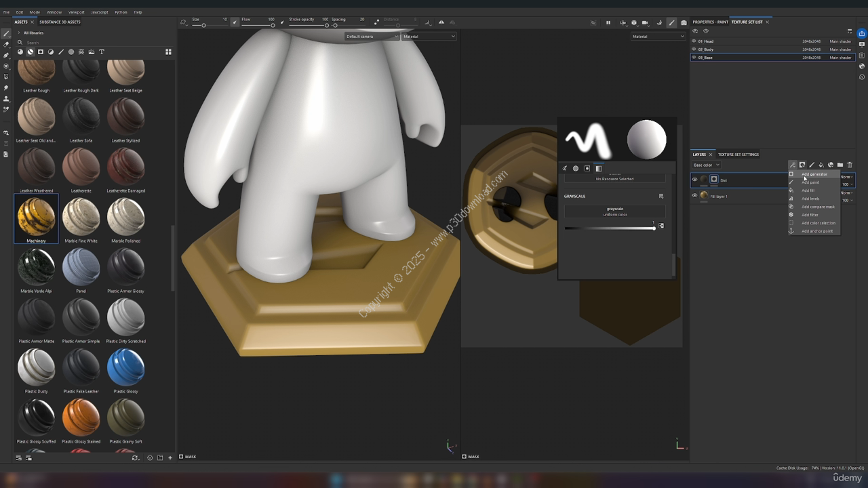Open the History panel icon in right sidebar
Viewport: 868px width, 488px height.
pos(862,77)
